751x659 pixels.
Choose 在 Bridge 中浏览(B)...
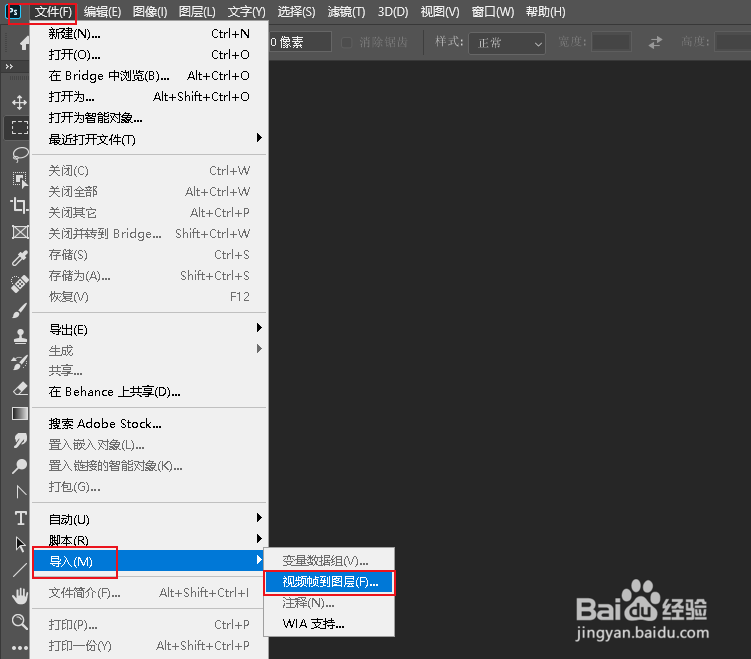(149, 76)
